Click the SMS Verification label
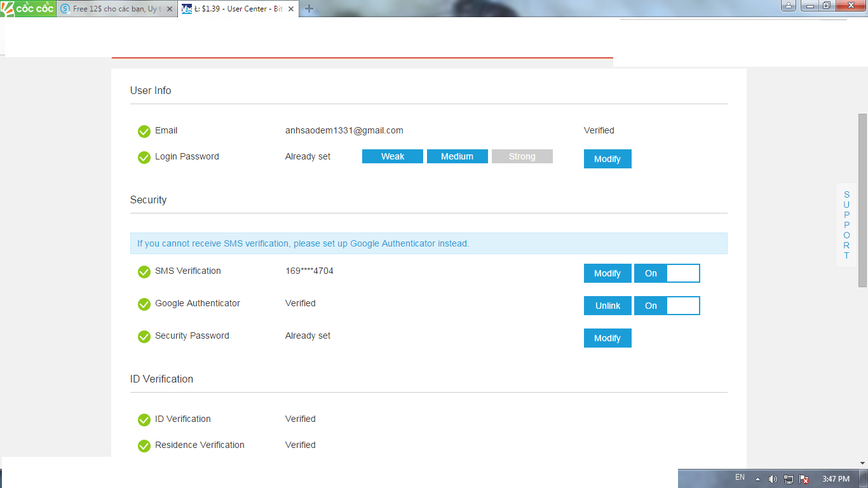868x488 pixels. tap(188, 271)
